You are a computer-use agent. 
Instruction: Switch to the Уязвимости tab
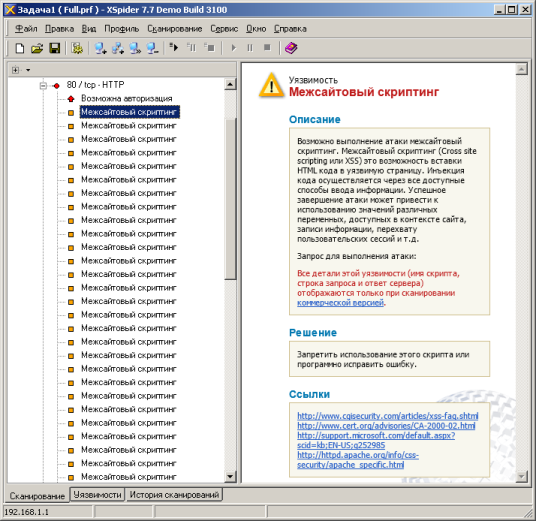point(97,495)
